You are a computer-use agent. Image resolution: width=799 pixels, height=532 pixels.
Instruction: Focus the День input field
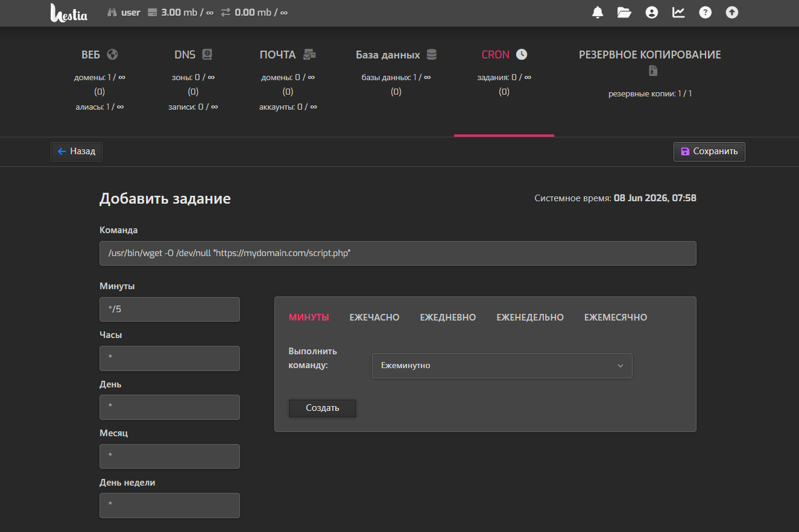pos(169,407)
